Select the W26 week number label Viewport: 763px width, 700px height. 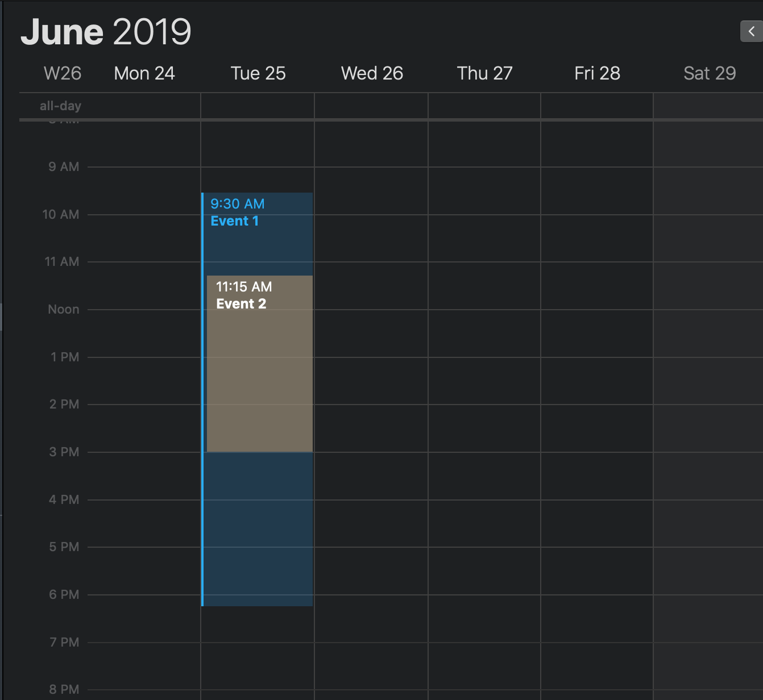pos(62,73)
